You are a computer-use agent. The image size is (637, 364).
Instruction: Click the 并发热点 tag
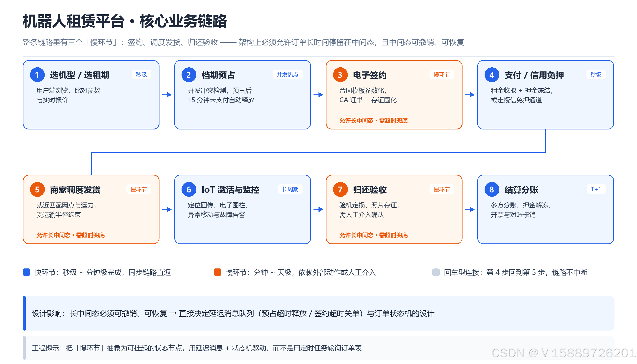(288, 74)
